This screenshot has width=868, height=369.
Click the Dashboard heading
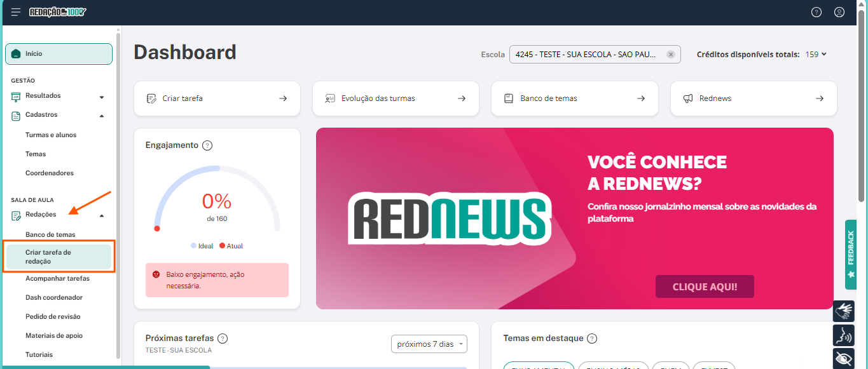[x=185, y=52]
